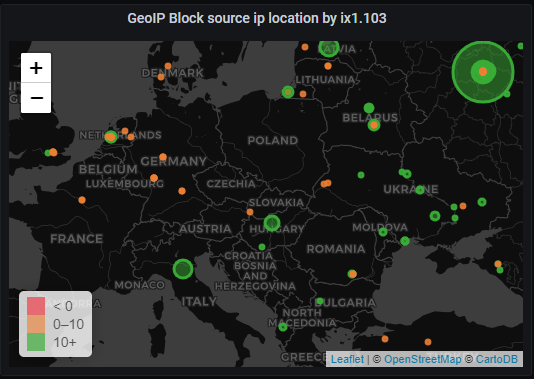Open the Leaflet attribution link
Viewport: 534px width, 379px height.
click(347, 359)
